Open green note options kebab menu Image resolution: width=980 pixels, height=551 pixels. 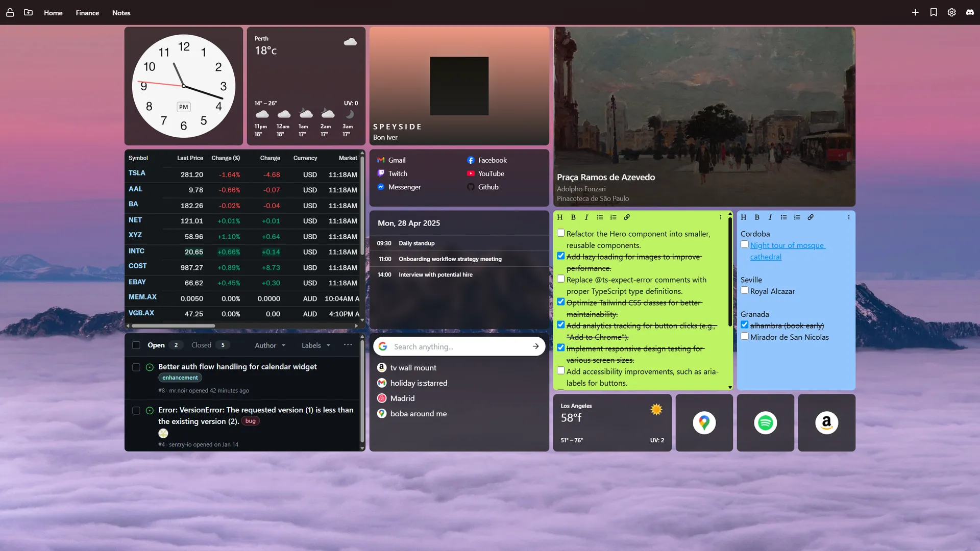[x=721, y=217]
